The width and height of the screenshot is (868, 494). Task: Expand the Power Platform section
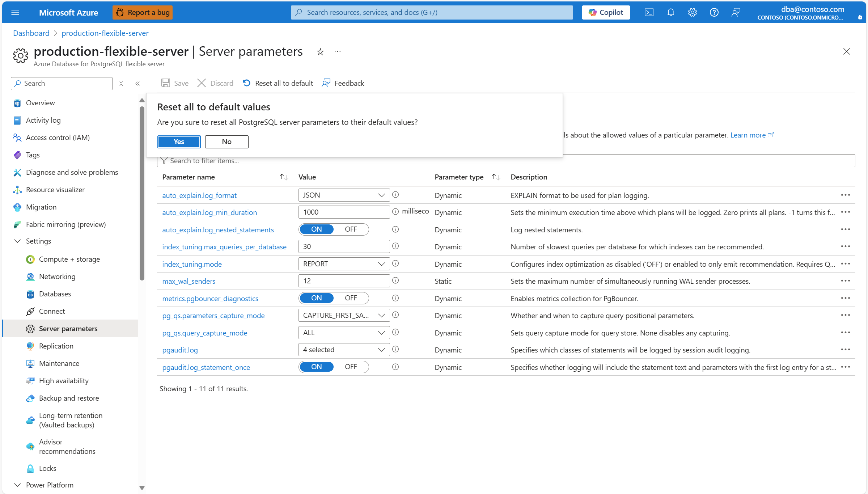click(x=17, y=485)
